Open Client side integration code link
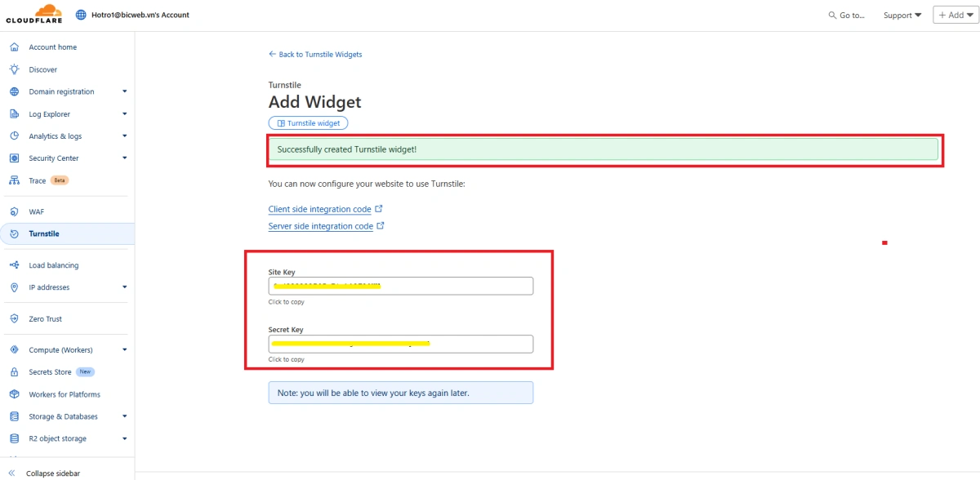Viewport: 980px width, 480px height. click(x=320, y=210)
